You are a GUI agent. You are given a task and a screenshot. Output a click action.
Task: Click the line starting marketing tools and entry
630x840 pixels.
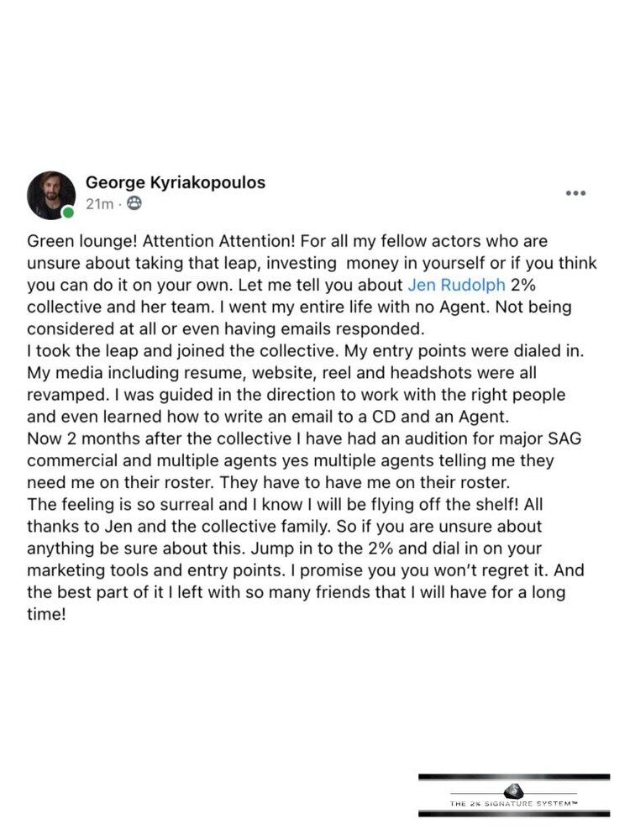tap(306, 570)
